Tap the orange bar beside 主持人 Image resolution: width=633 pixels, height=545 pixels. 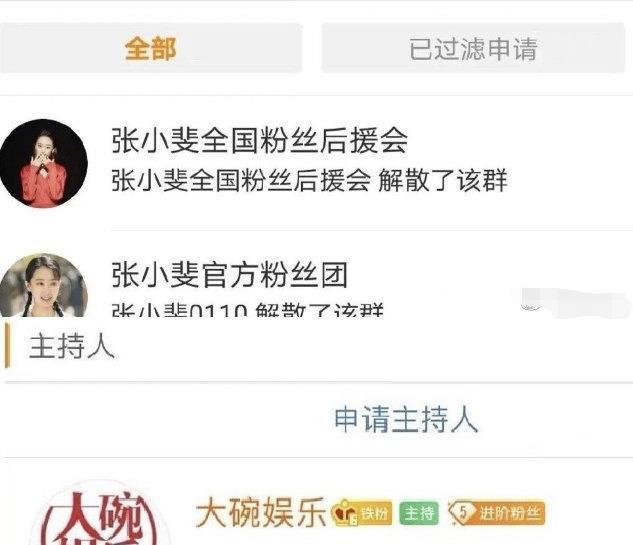coord(7,346)
